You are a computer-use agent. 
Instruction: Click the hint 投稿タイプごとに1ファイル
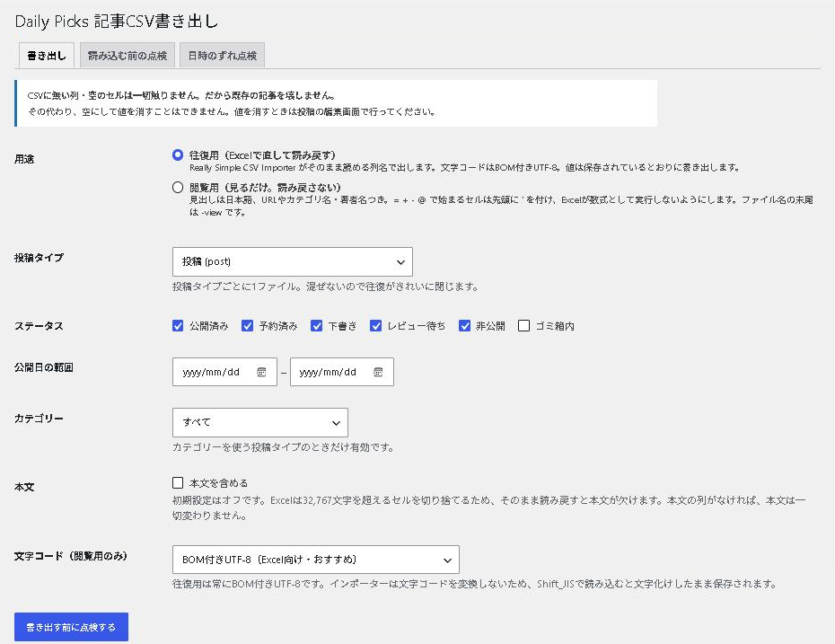tap(325, 287)
